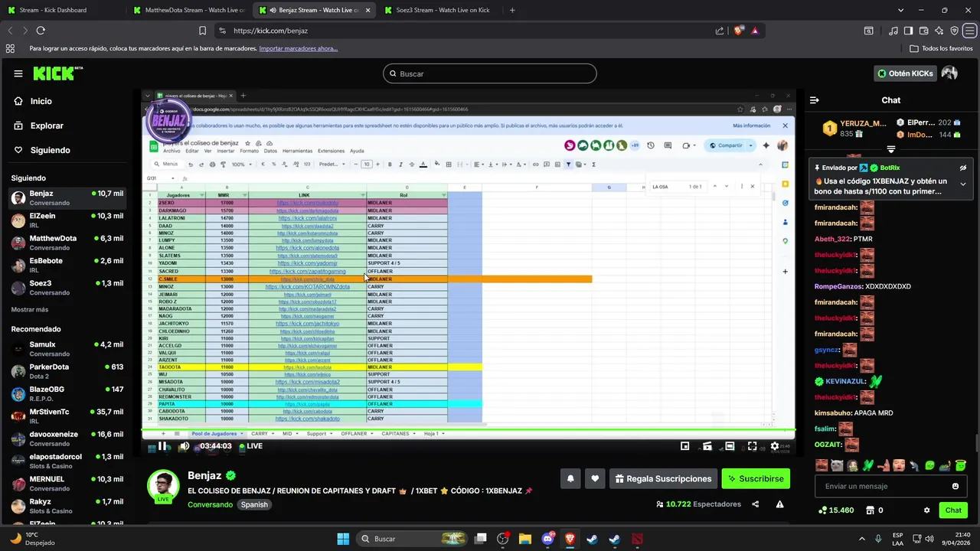Screen dimensions: 980x551
Task: Open Siguiendo in sidebar
Action: tap(50, 150)
